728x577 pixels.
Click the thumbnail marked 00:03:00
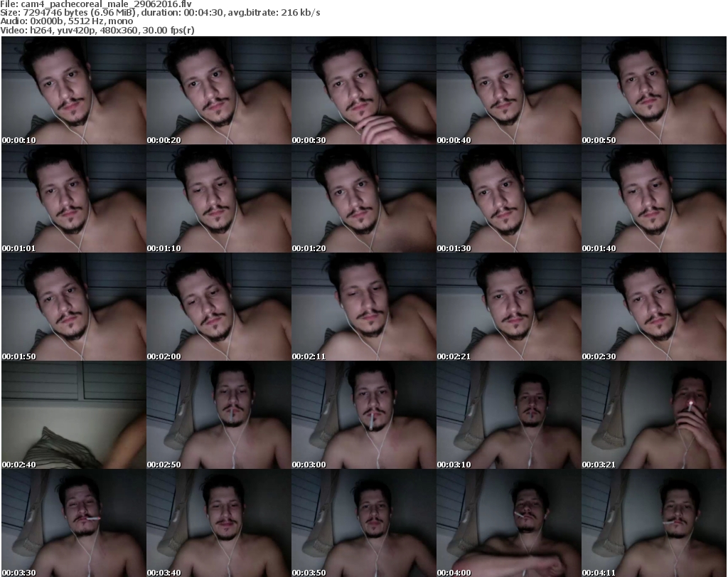coord(363,415)
